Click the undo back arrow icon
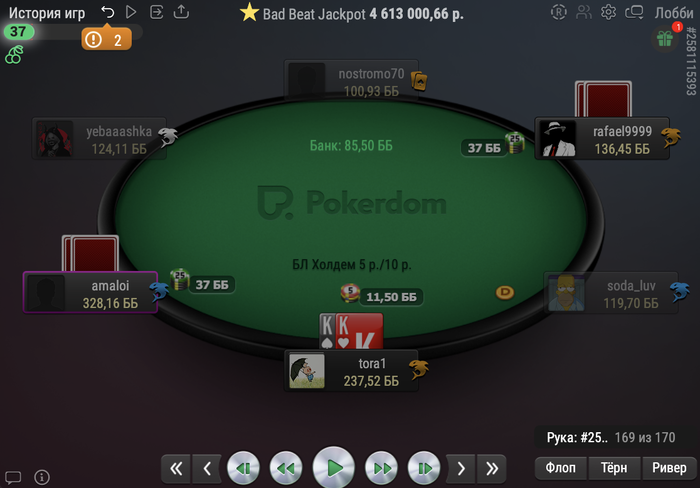 108,12
